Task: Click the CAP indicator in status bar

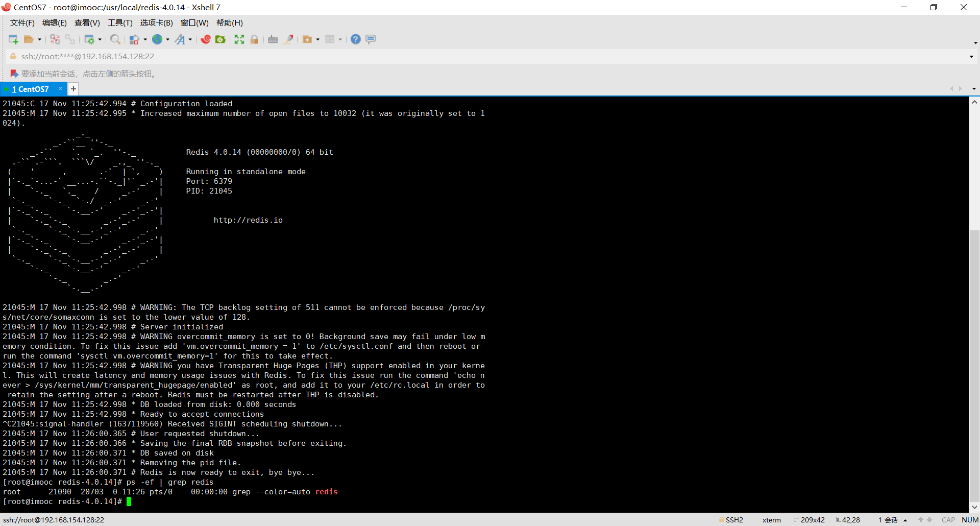Action: click(948, 520)
